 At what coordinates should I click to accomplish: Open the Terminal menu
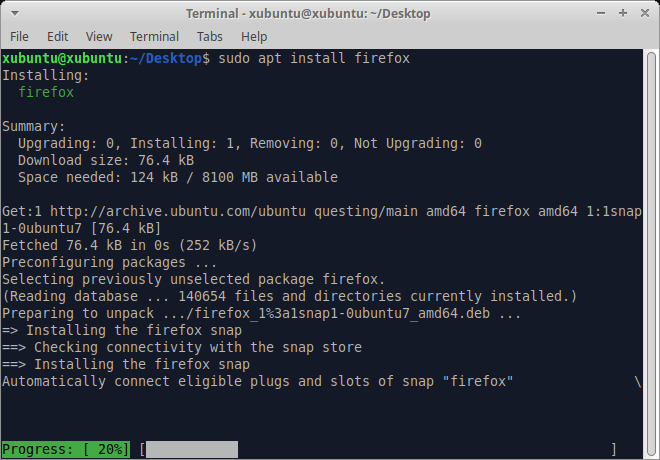click(x=154, y=37)
